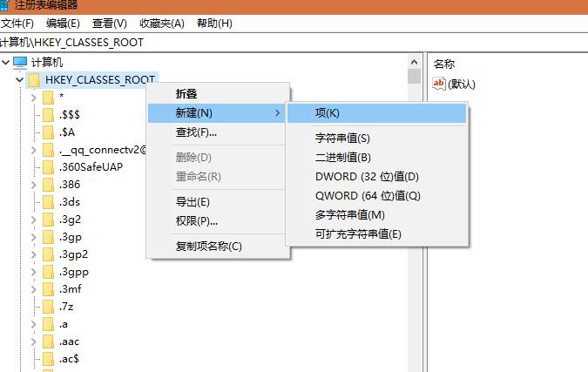Viewport: 588px width, 372px height.
Task: Click the (默认) string value icon
Action: 439,84
